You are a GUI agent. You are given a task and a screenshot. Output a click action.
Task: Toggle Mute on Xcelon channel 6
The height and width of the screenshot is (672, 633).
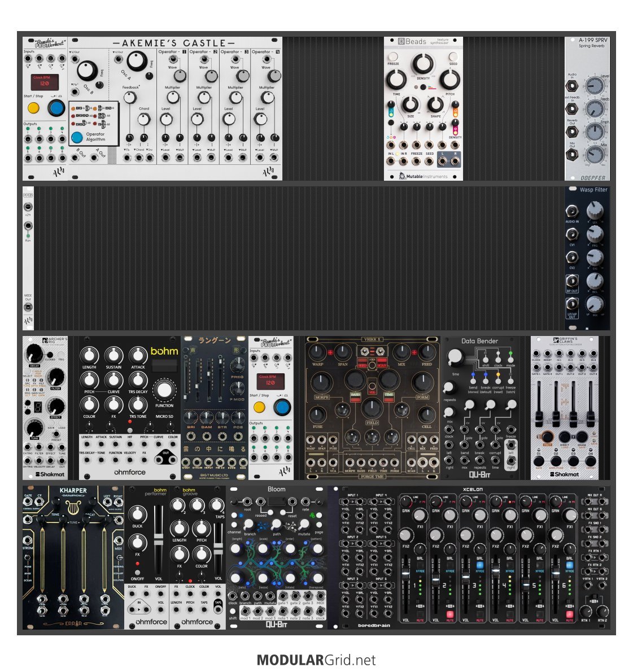coord(570,614)
